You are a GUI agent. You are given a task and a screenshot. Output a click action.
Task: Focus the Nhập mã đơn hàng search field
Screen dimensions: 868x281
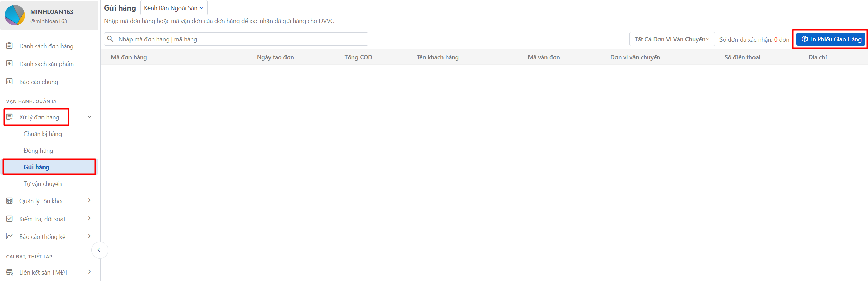click(x=236, y=39)
